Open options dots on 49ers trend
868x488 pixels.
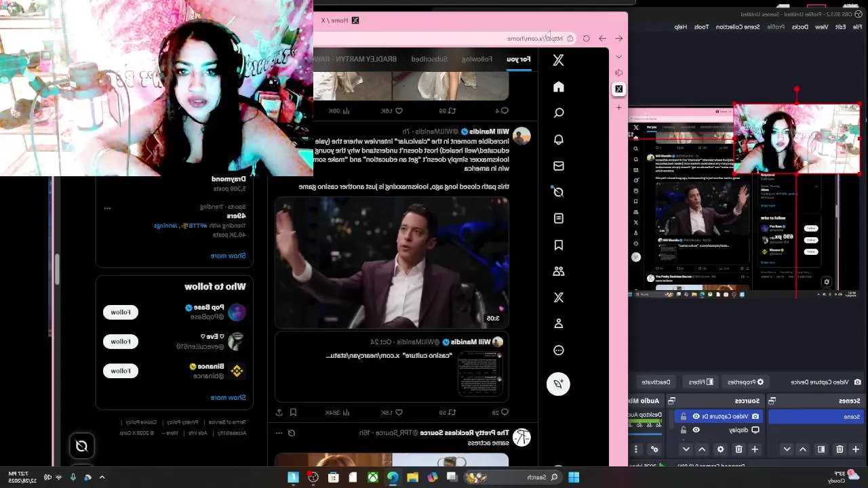tap(107, 208)
